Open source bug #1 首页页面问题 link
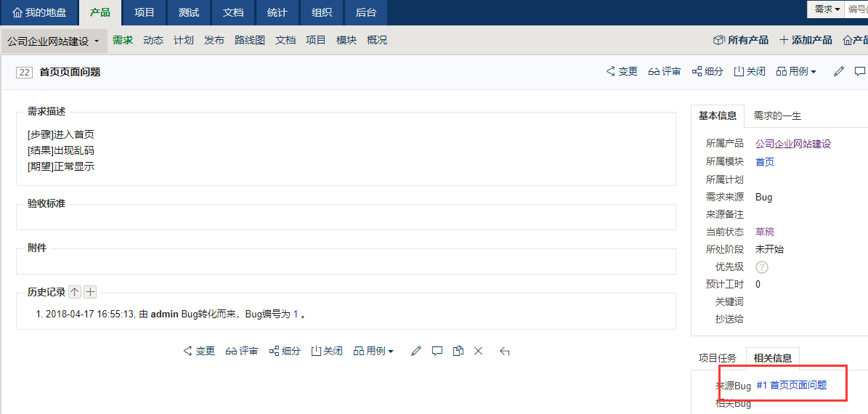Screen dimensions: 868x414 [x=792, y=385]
